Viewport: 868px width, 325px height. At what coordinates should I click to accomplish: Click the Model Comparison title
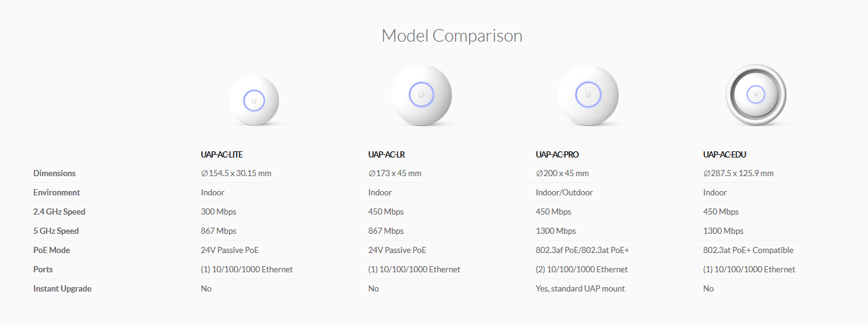point(452,35)
